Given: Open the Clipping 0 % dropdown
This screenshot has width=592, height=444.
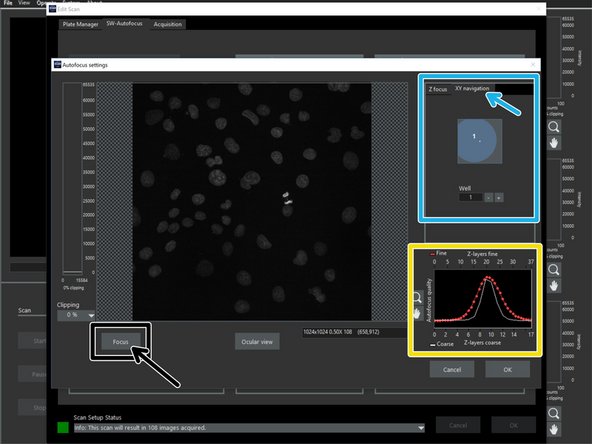Looking at the screenshot, I should [76, 315].
